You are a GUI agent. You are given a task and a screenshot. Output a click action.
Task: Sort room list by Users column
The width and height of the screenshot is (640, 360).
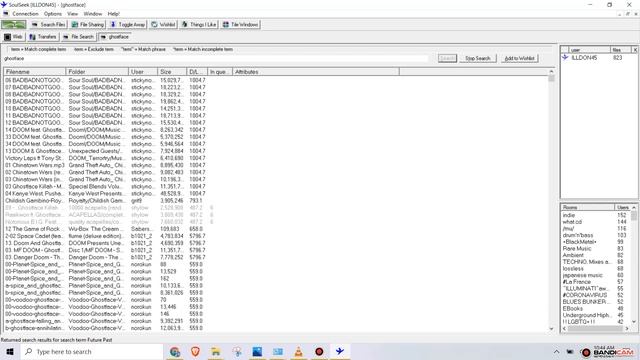click(x=622, y=207)
